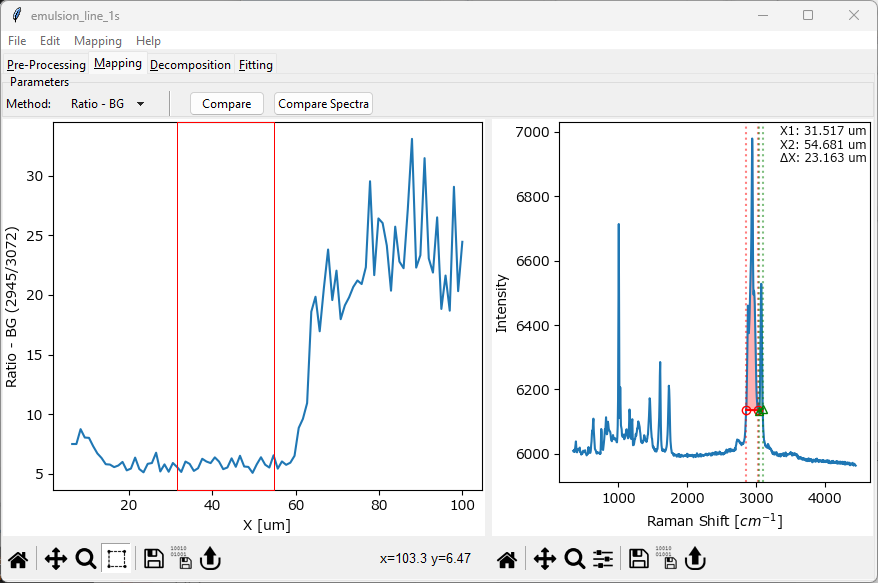
Task: Click the Compare Spectra button
Action: 323,104
